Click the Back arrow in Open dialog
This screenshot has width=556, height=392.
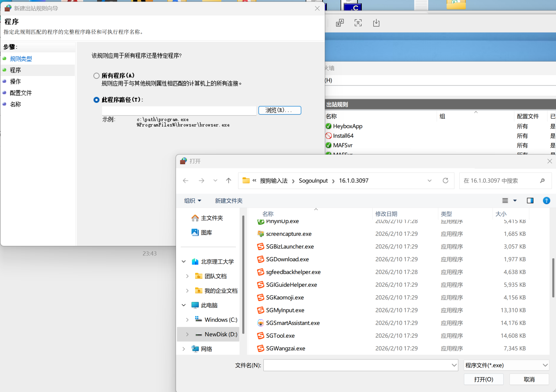click(186, 181)
